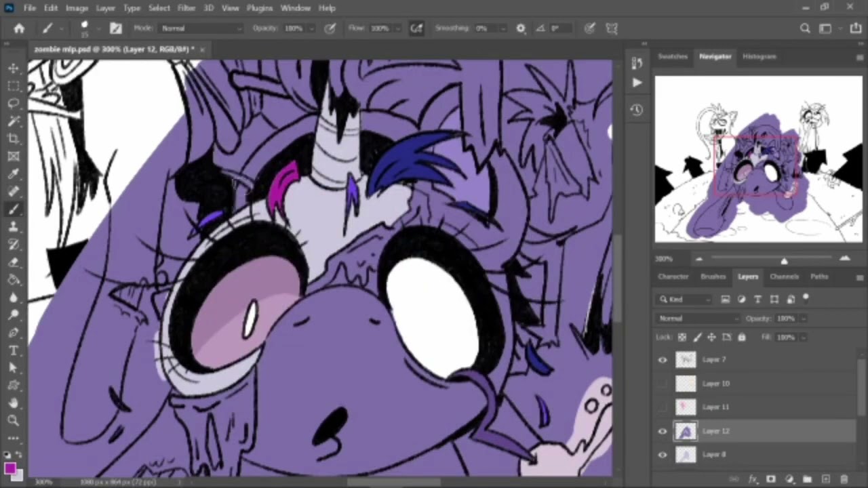
Task: Open workspace switcher icon
Action: click(825, 28)
